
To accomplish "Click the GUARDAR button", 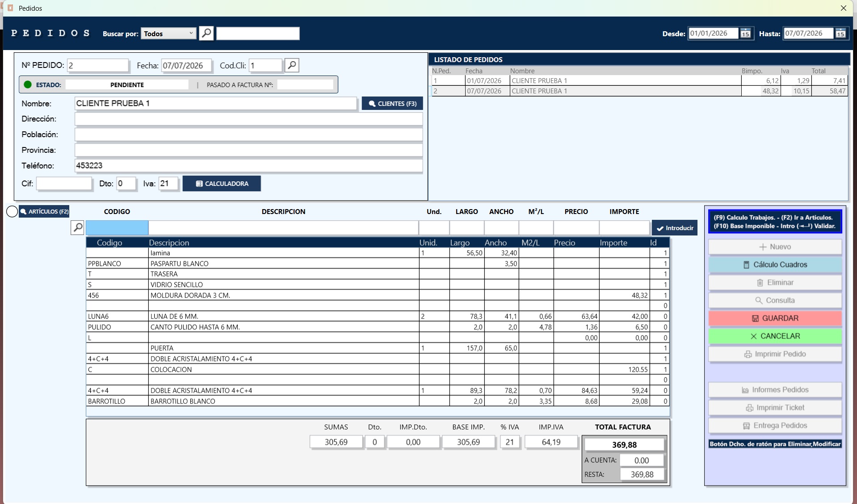I will pos(775,318).
